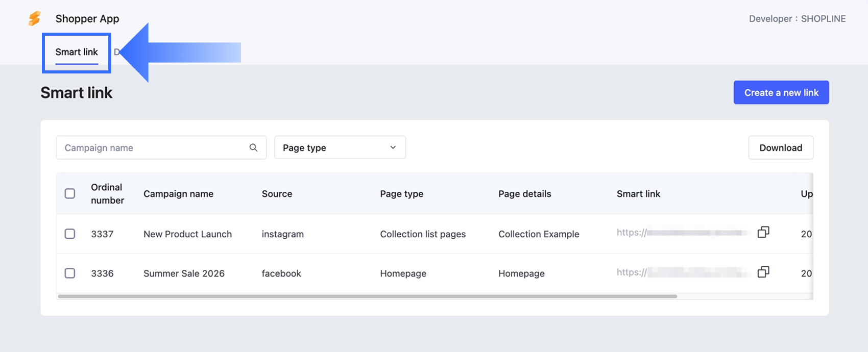Click the Download button
Image resolution: width=868 pixels, height=352 pixels.
pos(781,147)
